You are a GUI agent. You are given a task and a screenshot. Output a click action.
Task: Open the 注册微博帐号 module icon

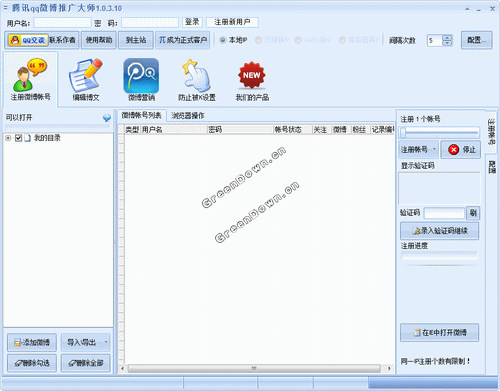coord(30,79)
